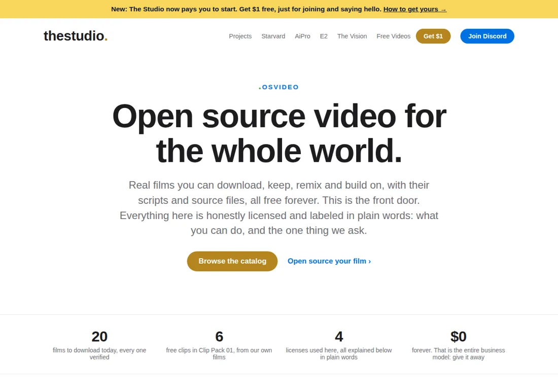Viewport: 558px width, 392px height.
Task: Open the E2 nav link
Action: point(324,37)
